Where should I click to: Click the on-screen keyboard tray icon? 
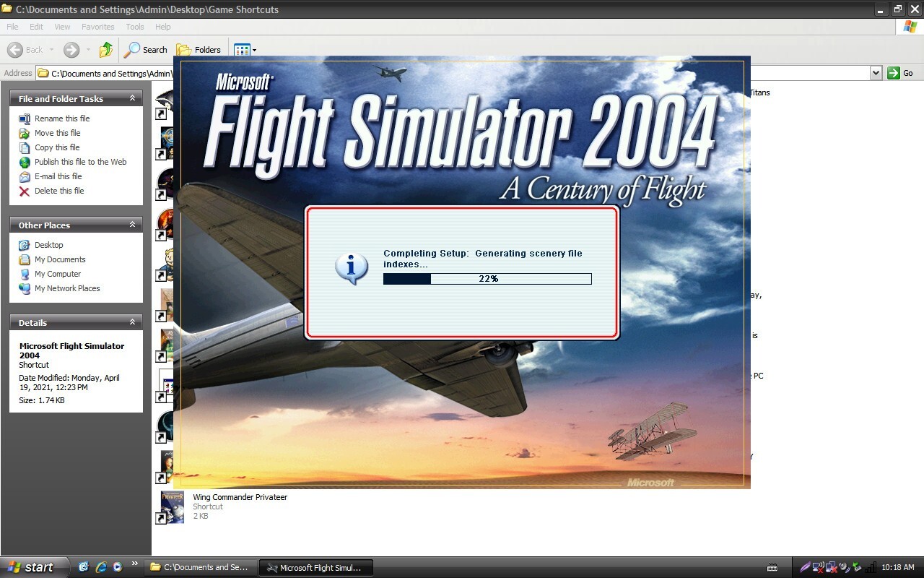[x=772, y=568]
